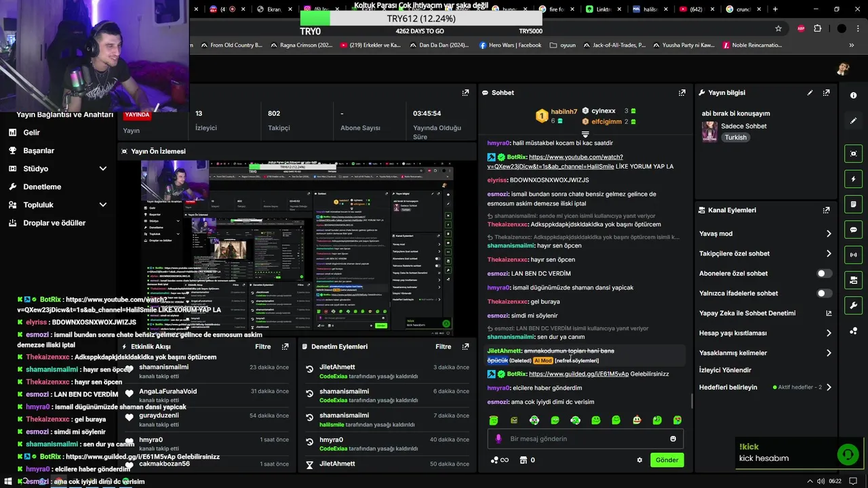Viewport: 868px width, 488px height.
Task: Open Hero Wars | Facebook bookmark
Action: click(x=510, y=45)
